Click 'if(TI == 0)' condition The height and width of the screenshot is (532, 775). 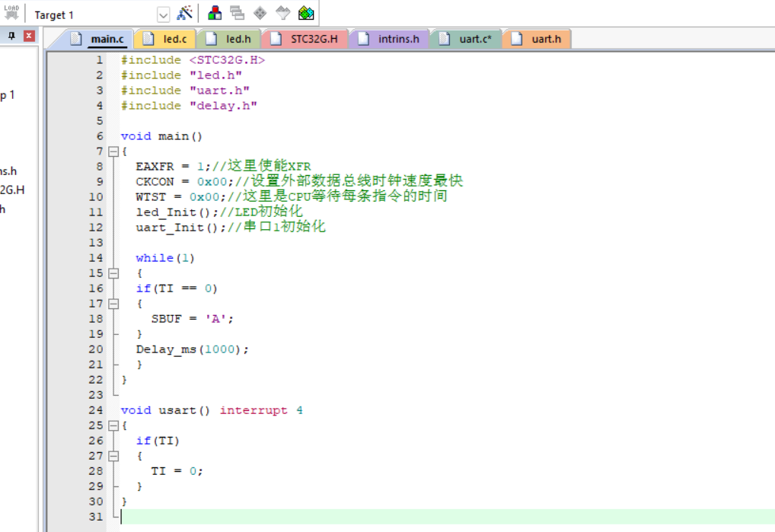tap(177, 288)
